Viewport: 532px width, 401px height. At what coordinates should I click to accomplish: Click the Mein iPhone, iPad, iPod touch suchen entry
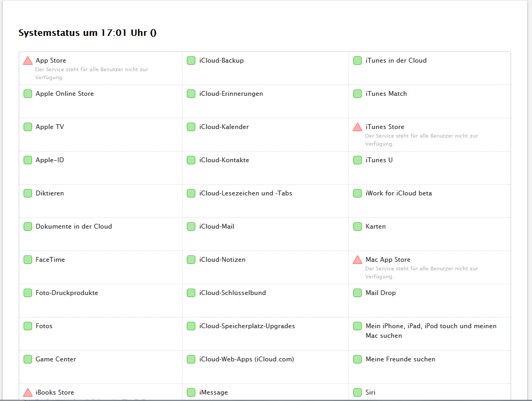[x=430, y=330]
